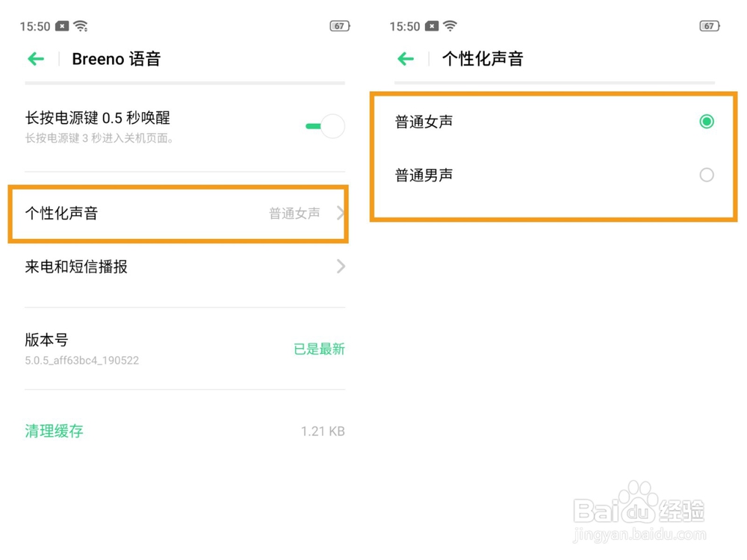Screen dimensions: 747x560
Task: Tap back arrow on Breeno 语音 screen
Action: [x=36, y=59]
